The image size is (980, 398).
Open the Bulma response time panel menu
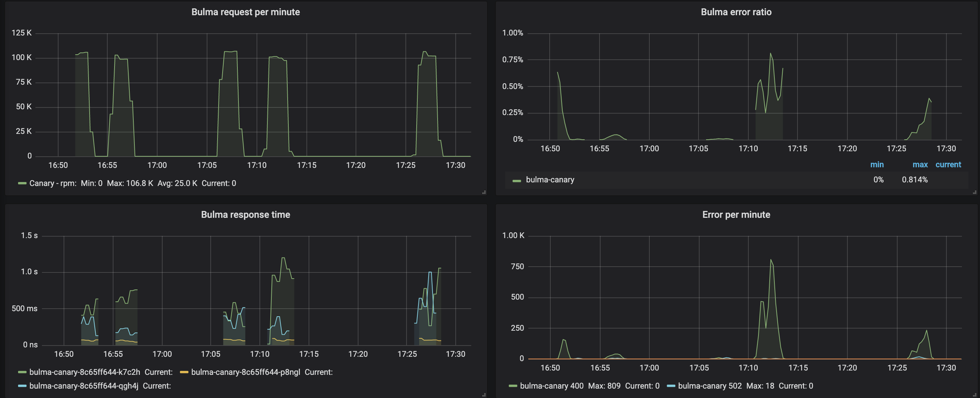[245, 214]
